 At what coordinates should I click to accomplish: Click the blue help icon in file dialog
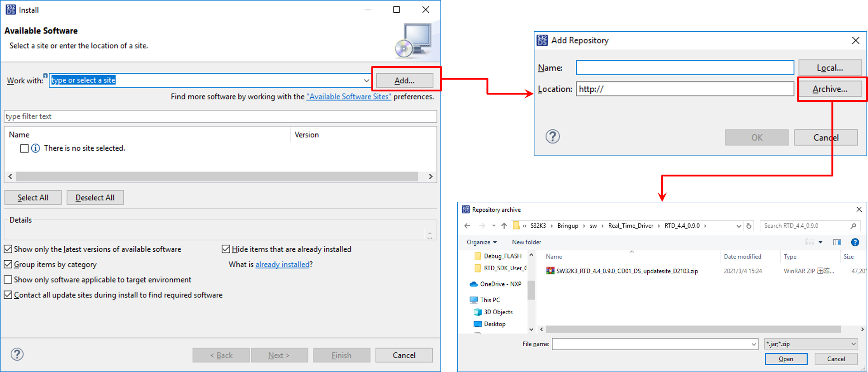pos(854,242)
